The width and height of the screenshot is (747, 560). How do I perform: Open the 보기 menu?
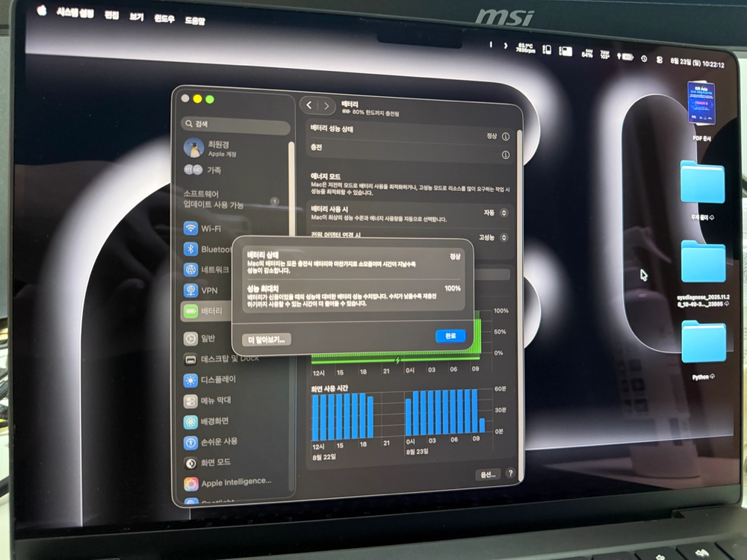tap(136, 16)
